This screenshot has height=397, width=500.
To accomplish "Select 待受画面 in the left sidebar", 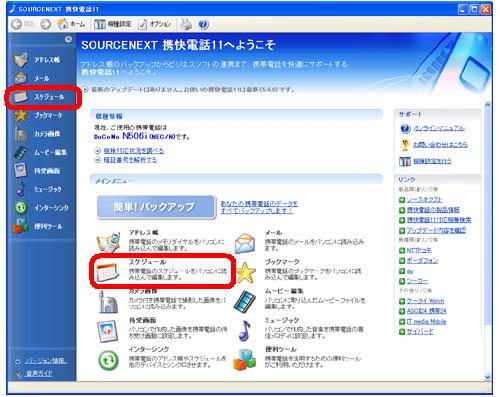I will point(37,171).
